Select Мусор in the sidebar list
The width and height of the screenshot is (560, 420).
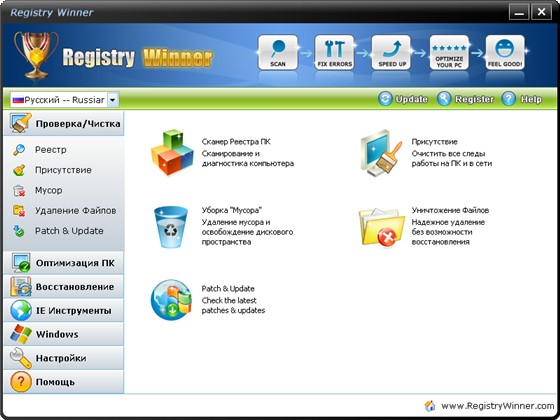coord(49,190)
